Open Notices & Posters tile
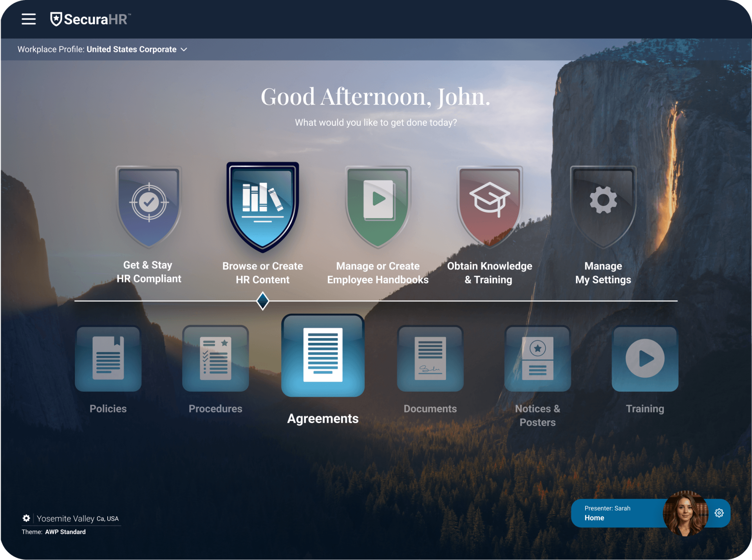This screenshot has height=560, width=752. click(x=537, y=358)
